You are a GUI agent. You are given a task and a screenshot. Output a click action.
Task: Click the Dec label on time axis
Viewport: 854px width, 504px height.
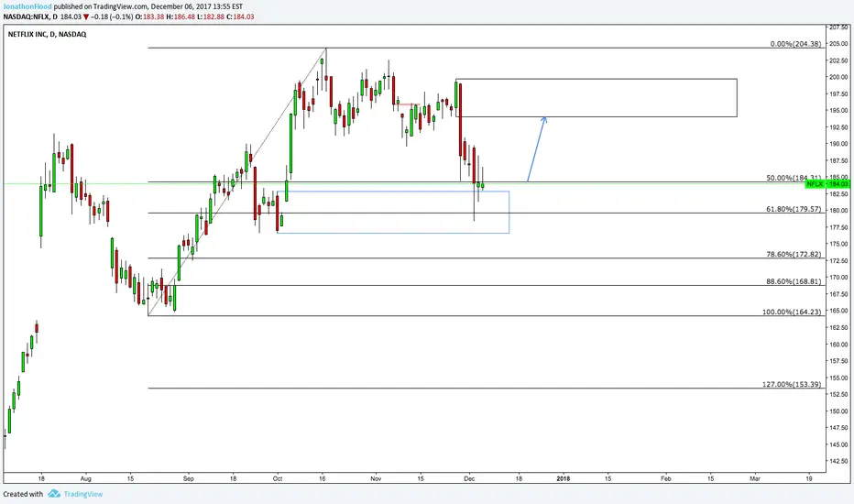469,479
